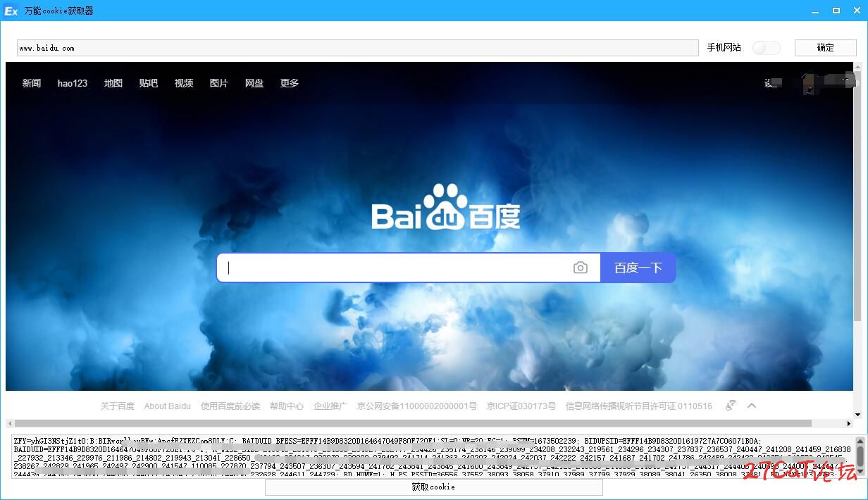Image resolution: width=868 pixels, height=500 pixels.
Task: Click the horizontal scrollbar's right arrow
Action: 849,424
